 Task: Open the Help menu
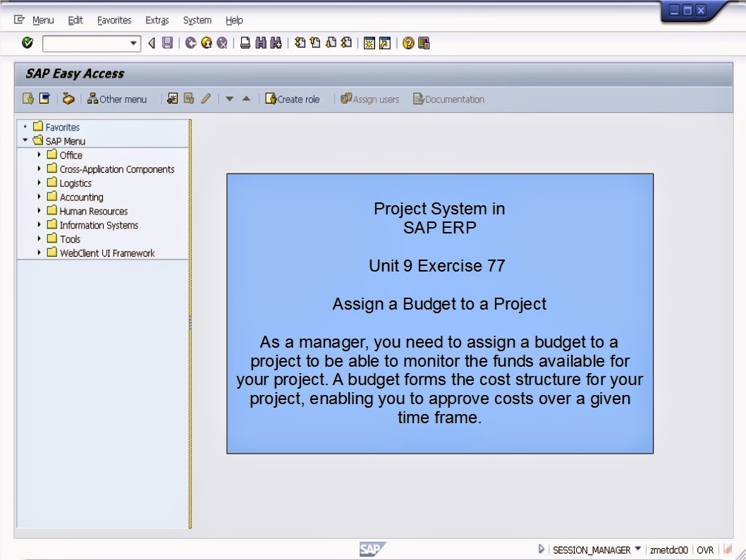pyautogui.click(x=234, y=20)
